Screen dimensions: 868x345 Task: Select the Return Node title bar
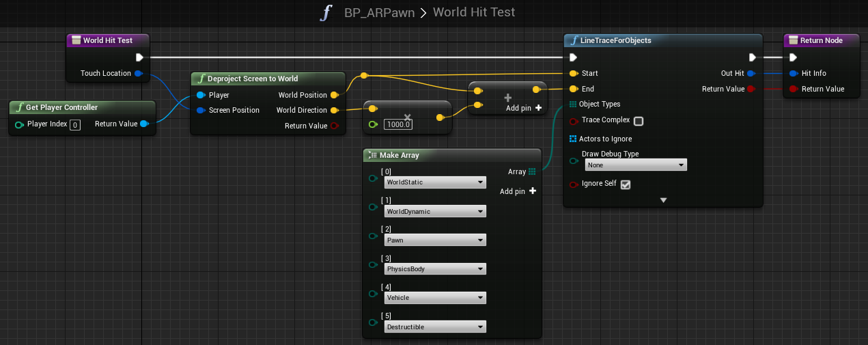(x=821, y=40)
